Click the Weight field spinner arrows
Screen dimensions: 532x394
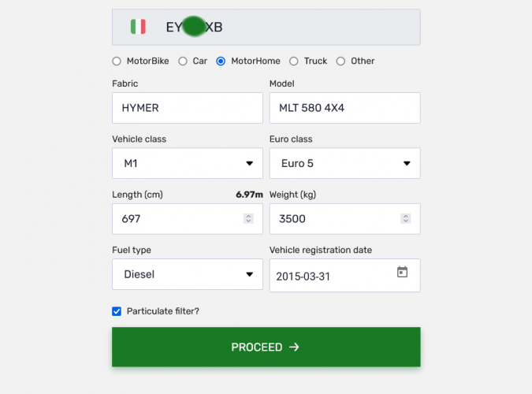click(x=405, y=219)
